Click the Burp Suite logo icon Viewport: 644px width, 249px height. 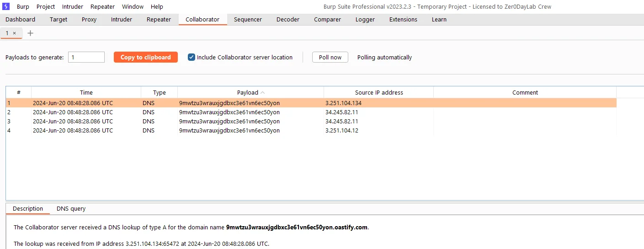tap(6, 6)
